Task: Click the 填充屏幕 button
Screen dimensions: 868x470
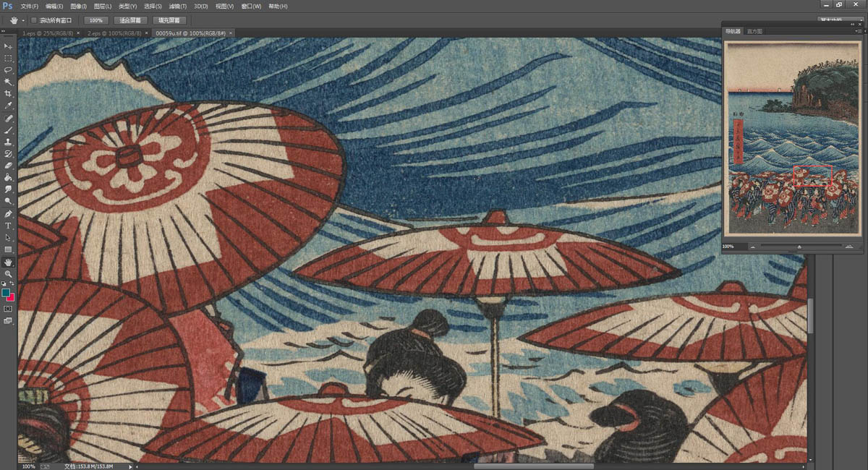Action: pyautogui.click(x=171, y=20)
